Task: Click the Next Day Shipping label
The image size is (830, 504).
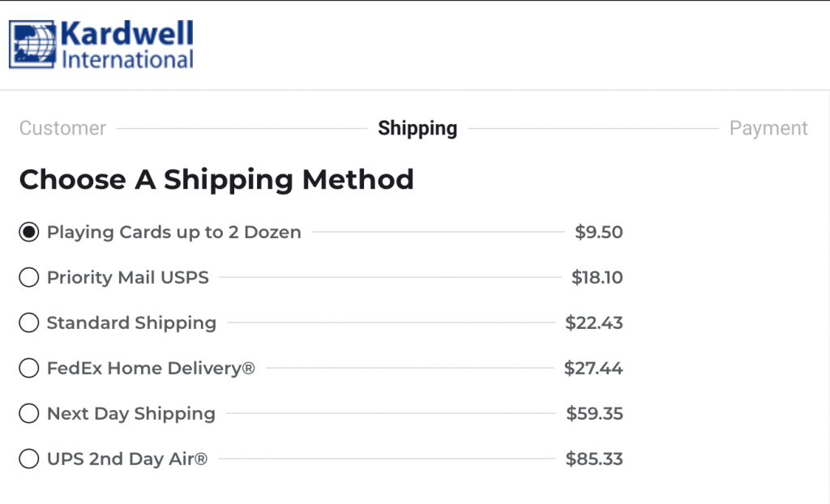Action: point(131,413)
